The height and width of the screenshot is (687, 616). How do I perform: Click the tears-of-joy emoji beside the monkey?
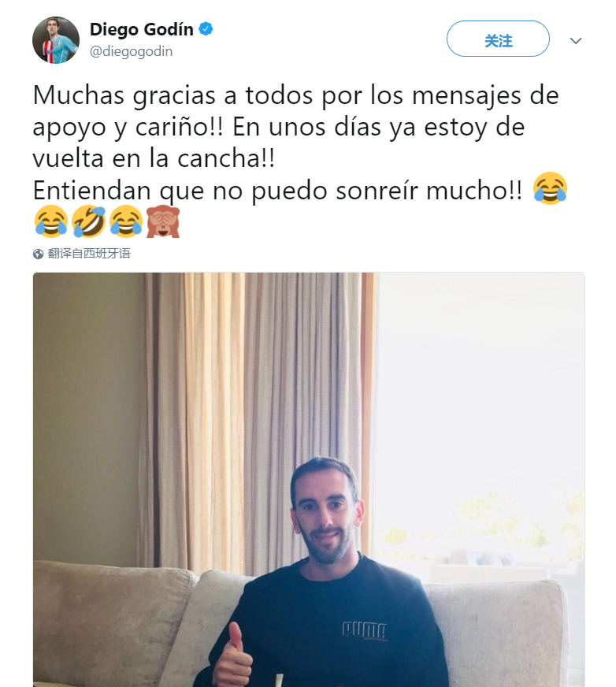point(126,221)
